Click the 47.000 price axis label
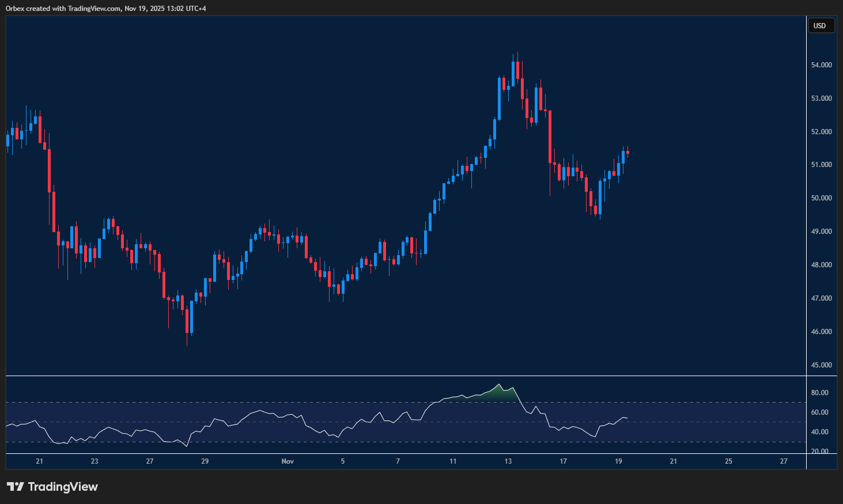This screenshot has height=504, width=843. [x=821, y=298]
